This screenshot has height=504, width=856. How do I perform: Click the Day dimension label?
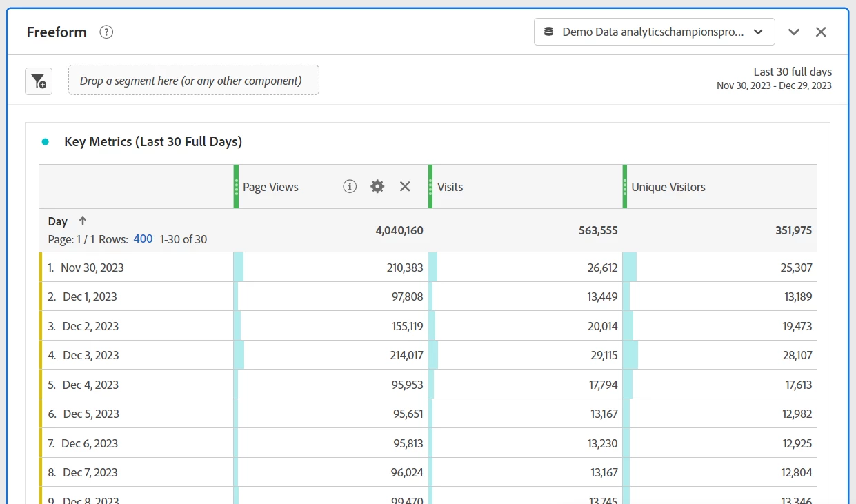tap(58, 221)
